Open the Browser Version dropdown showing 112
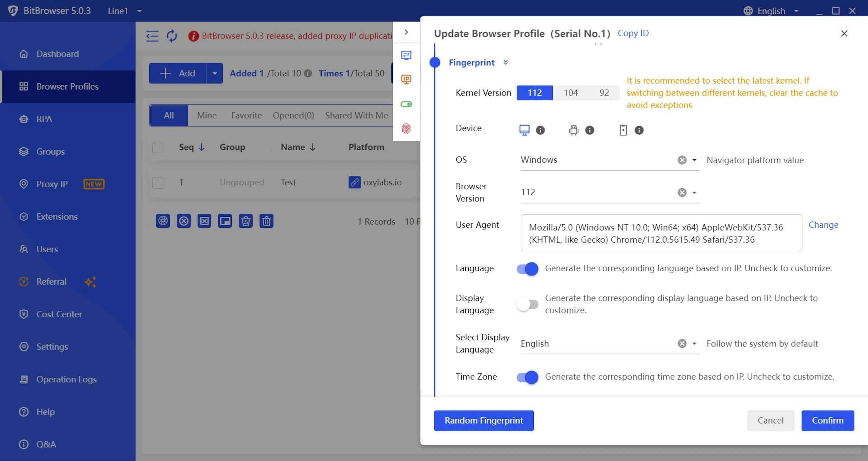This screenshot has height=461, width=868. click(694, 192)
